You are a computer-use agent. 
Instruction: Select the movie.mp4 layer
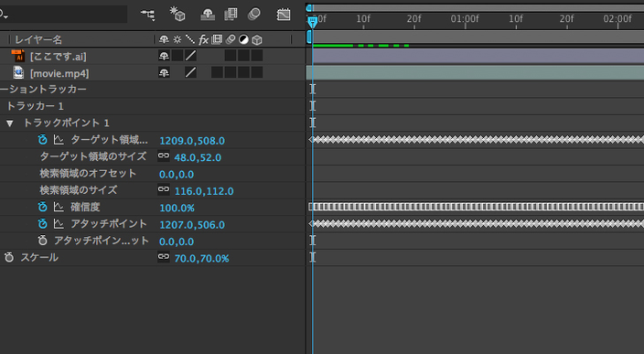(x=59, y=73)
